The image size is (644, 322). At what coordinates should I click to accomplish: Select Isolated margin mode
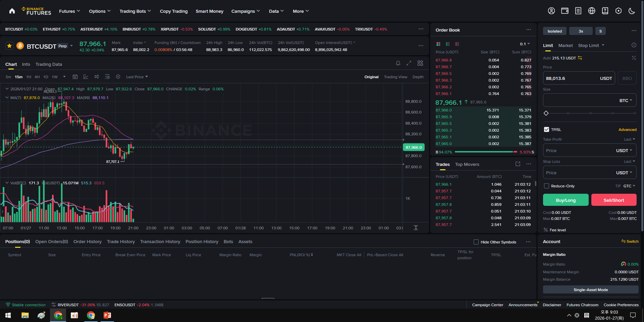(555, 31)
